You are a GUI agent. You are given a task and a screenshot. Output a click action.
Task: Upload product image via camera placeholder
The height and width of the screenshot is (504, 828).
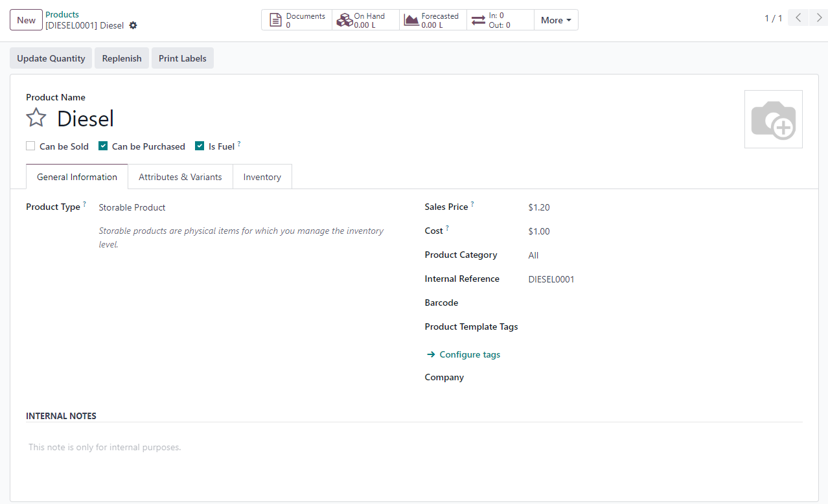pyautogui.click(x=773, y=119)
